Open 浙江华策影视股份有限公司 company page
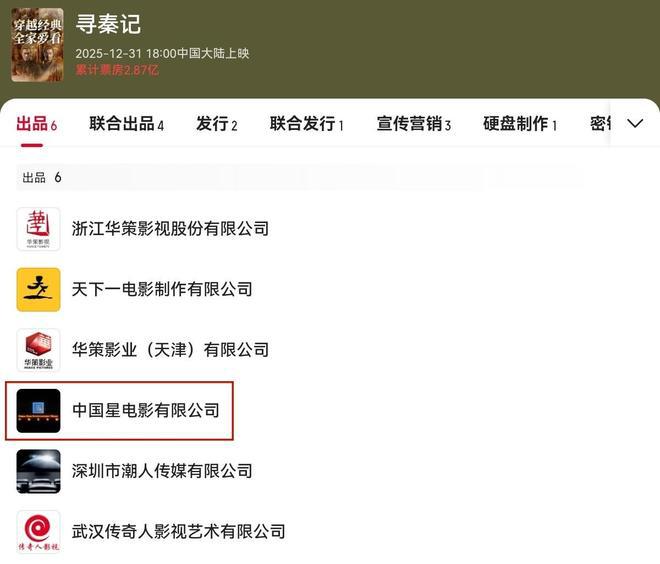Viewport: 660px width, 564px height. click(x=170, y=229)
